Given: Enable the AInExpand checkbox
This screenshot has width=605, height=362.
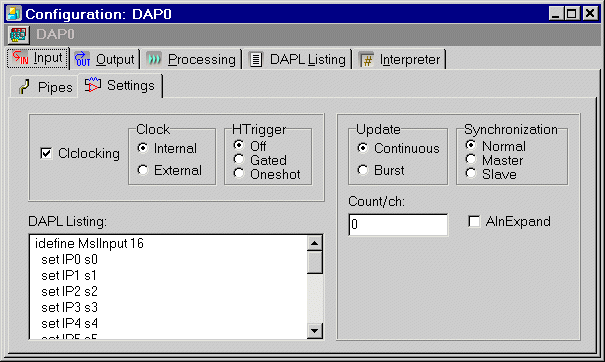Looking at the screenshot, I should coord(474,222).
